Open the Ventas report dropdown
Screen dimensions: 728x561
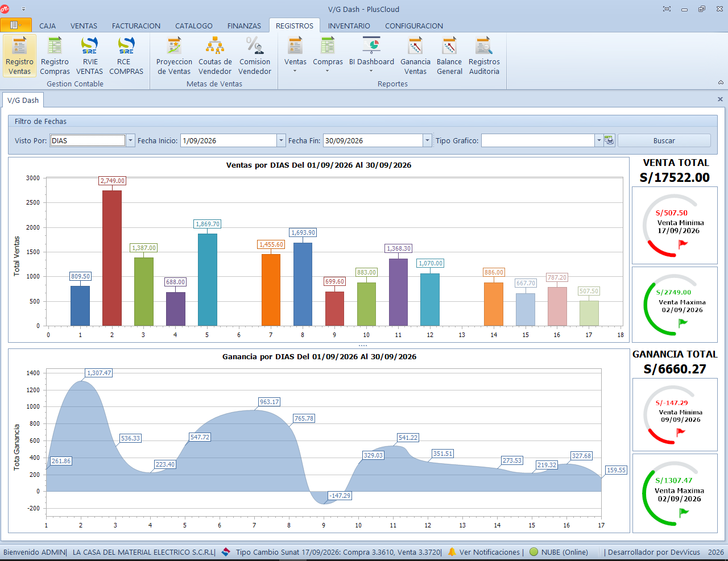tap(295, 56)
